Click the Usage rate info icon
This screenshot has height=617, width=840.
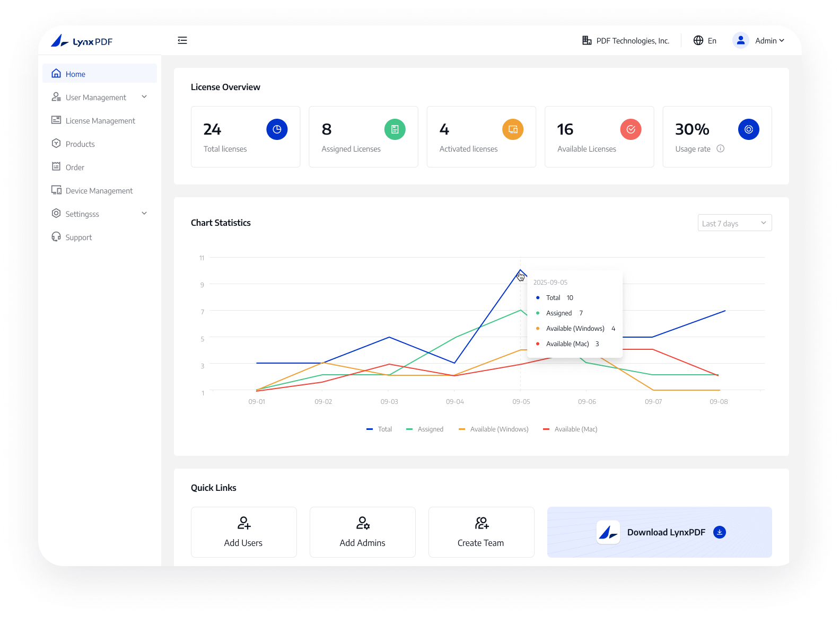pyautogui.click(x=720, y=149)
